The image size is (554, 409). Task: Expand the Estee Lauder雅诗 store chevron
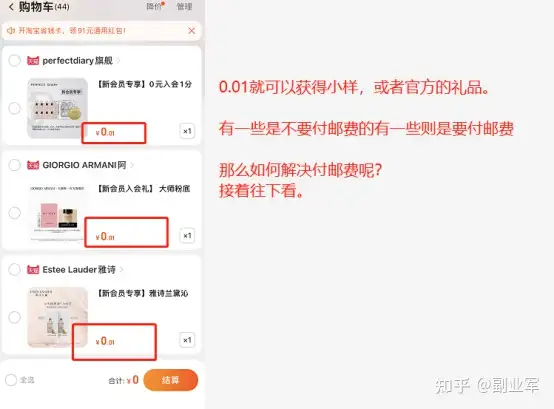[x=122, y=270]
